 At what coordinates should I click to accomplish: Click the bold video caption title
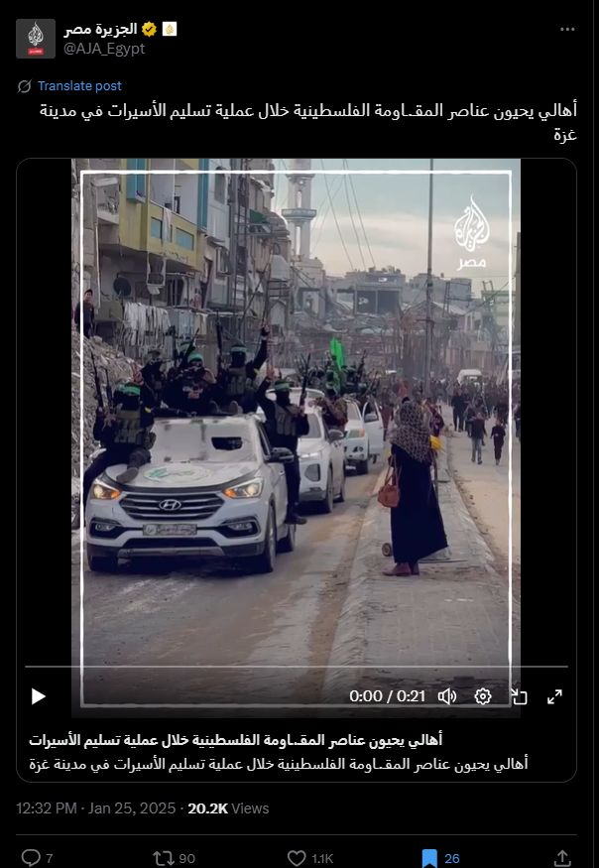(236, 740)
